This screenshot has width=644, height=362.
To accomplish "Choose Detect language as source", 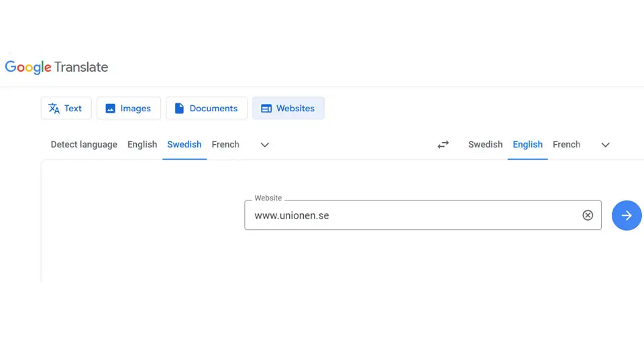I will pos(84,145).
